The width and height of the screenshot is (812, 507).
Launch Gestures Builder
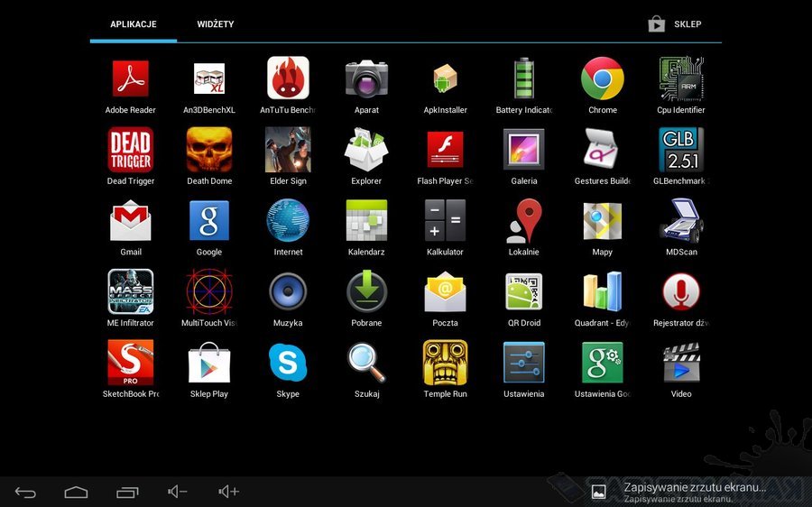(603, 149)
